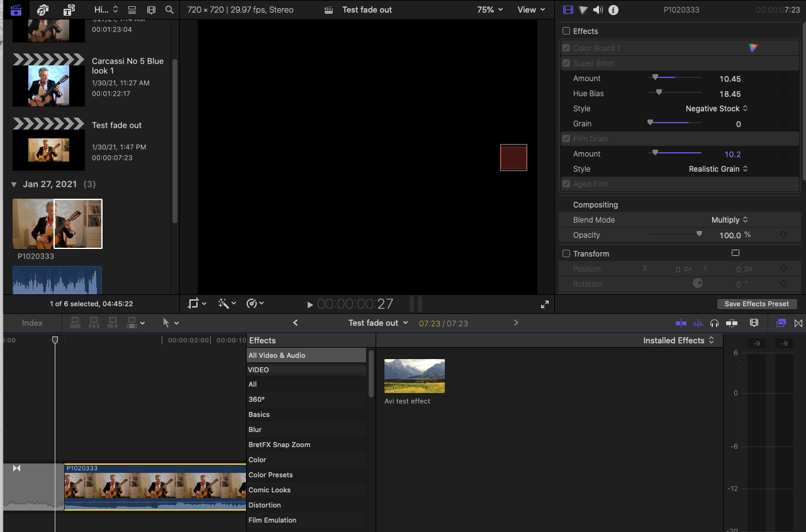Open the Audio inspector speaker icon
806x532 pixels.
click(x=598, y=10)
